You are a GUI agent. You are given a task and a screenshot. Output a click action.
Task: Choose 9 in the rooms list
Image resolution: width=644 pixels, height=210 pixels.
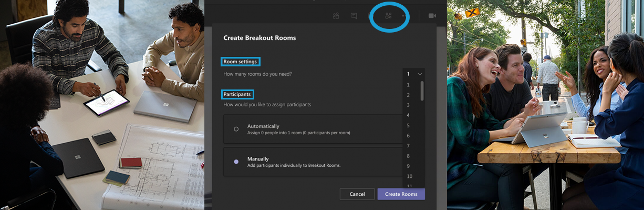click(x=408, y=166)
